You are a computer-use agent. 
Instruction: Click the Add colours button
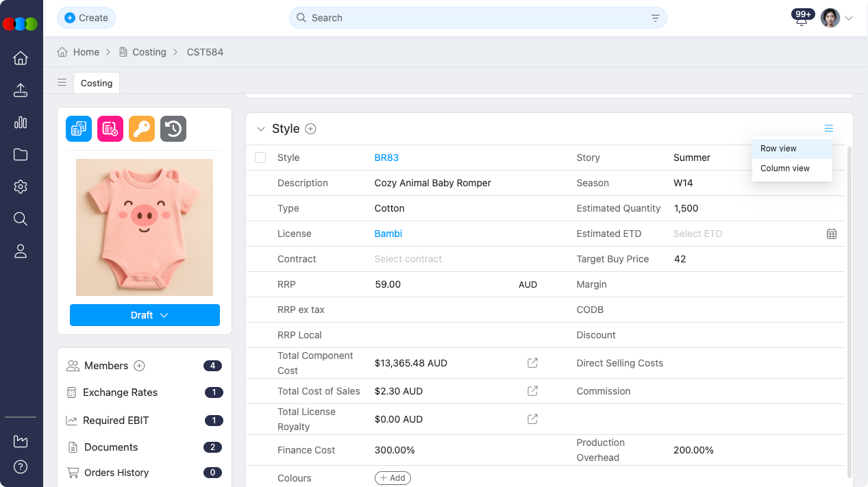tap(393, 478)
